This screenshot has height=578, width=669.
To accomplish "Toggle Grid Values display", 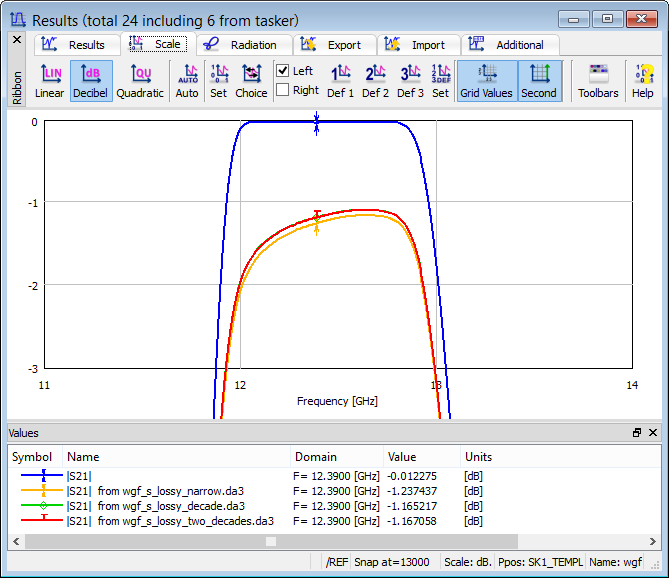I will point(487,81).
